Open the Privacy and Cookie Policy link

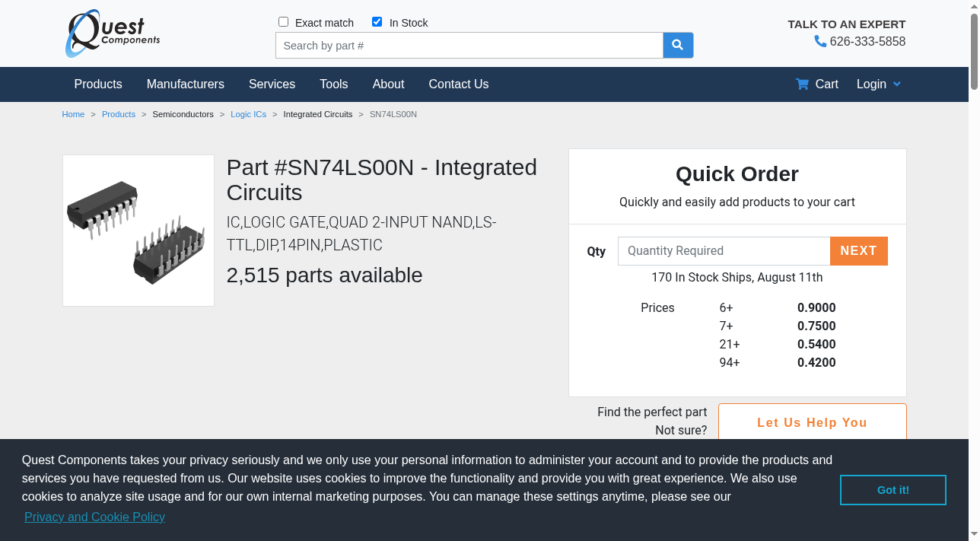point(94,517)
